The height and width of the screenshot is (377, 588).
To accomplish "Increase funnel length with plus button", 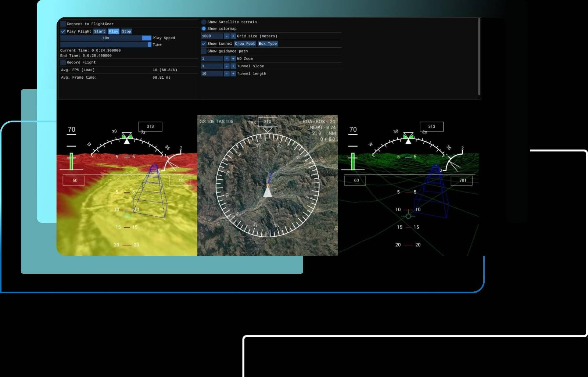I will 233,73.
